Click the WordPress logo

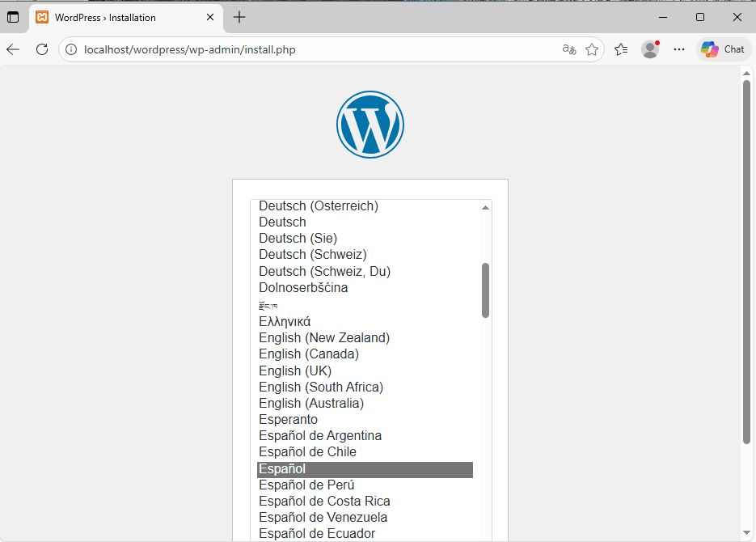pyautogui.click(x=370, y=125)
